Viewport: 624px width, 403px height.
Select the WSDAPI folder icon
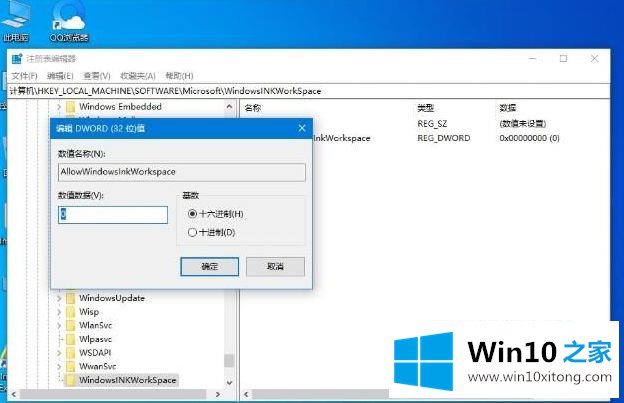(70, 352)
